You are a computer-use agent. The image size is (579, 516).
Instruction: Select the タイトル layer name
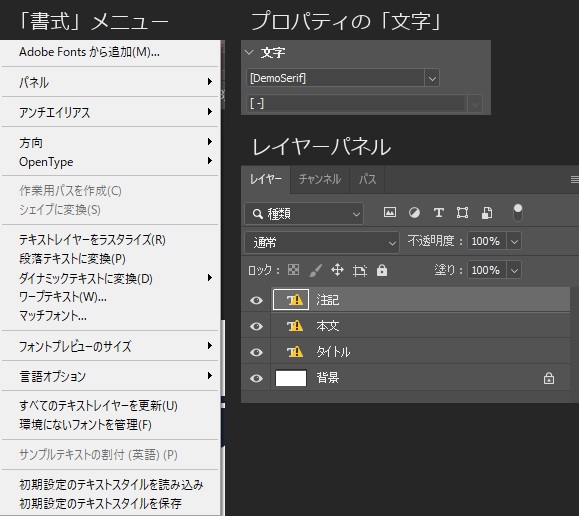tap(333, 352)
